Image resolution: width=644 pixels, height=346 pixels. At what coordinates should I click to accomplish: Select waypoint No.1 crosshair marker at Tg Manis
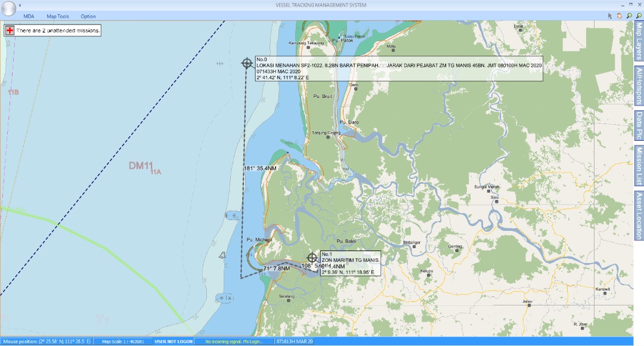pos(312,258)
